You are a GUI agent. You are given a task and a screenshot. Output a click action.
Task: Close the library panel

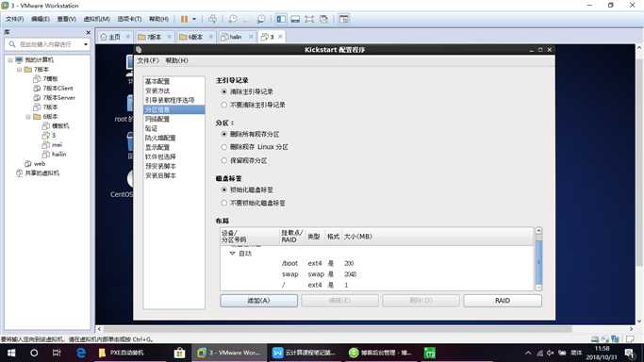[x=88, y=32]
